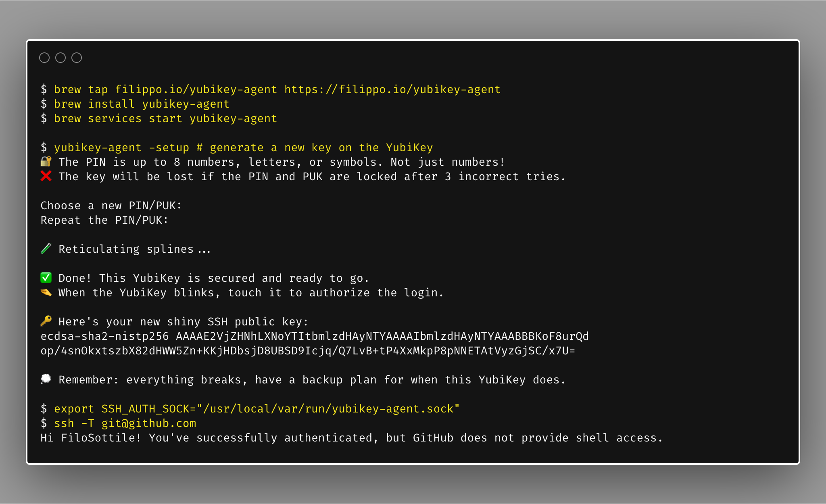Click the lock emoji before PIN instructions

[x=46, y=162]
